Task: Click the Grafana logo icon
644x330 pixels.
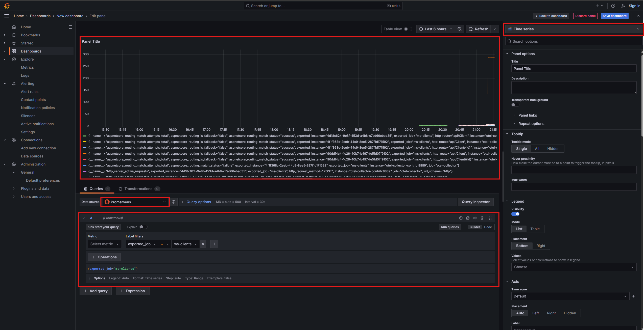Action: click(x=7, y=6)
